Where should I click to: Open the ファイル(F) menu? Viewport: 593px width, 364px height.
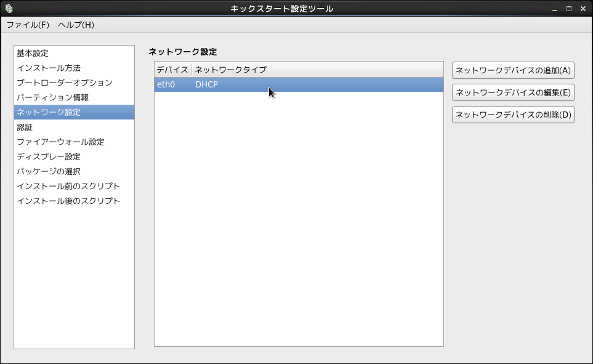pos(28,25)
